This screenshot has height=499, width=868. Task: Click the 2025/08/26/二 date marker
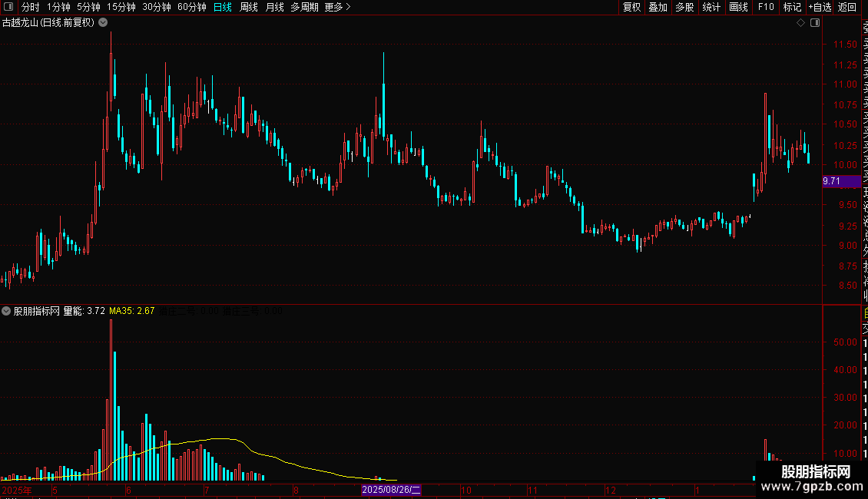coord(392,490)
